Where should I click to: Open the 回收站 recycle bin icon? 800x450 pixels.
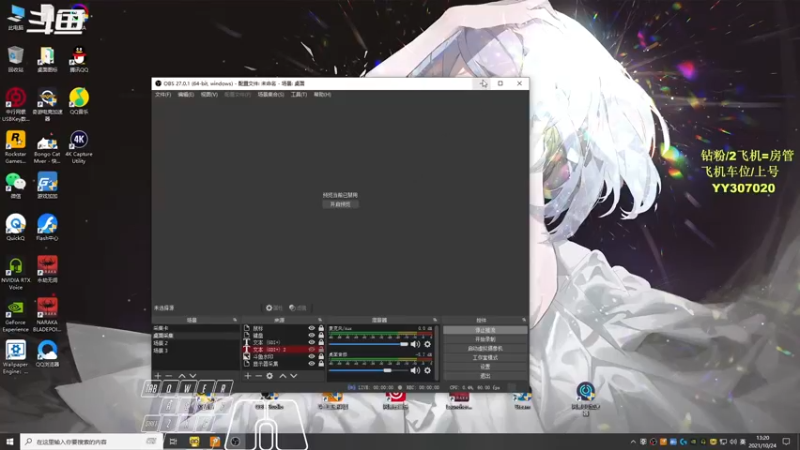[x=15, y=59]
